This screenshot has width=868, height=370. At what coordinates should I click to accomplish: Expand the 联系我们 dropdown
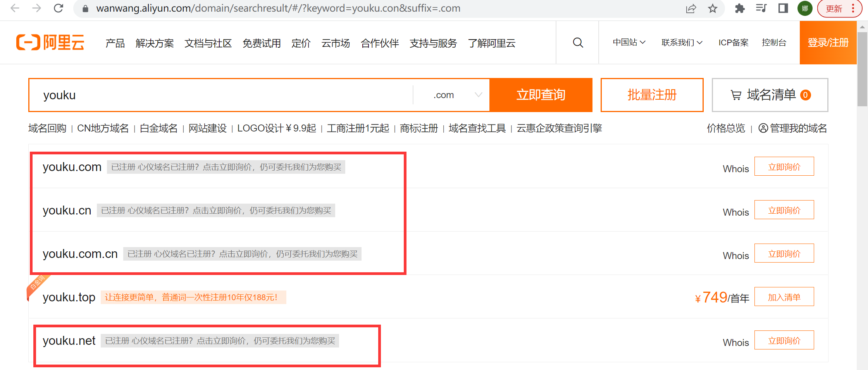[682, 43]
